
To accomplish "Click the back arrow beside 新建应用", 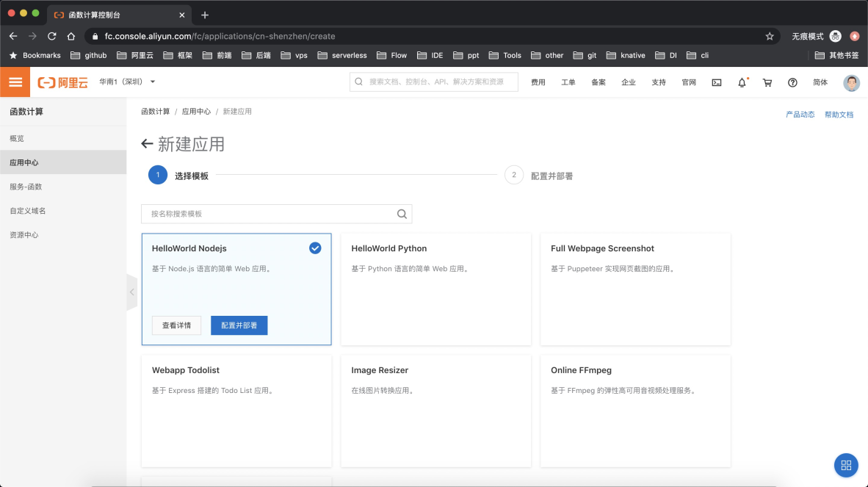I will 147,144.
